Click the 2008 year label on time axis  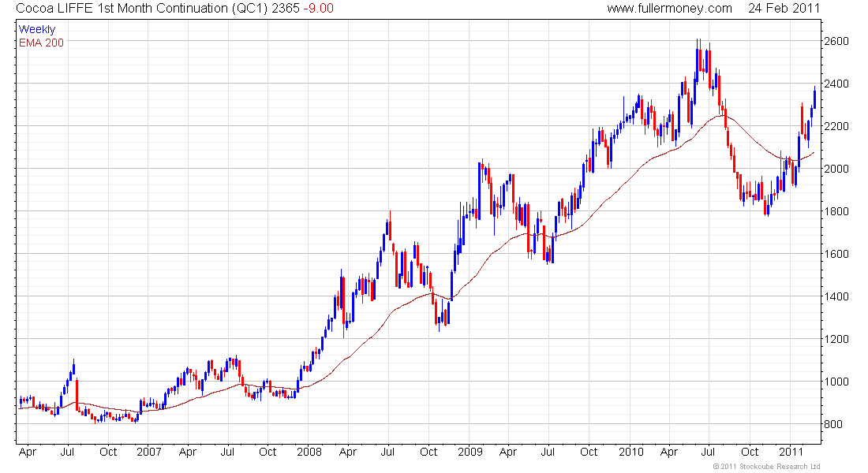tap(309, 452)
